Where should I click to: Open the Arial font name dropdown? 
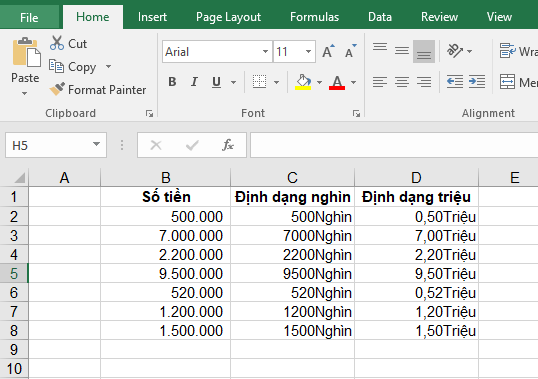click(265, 51)
